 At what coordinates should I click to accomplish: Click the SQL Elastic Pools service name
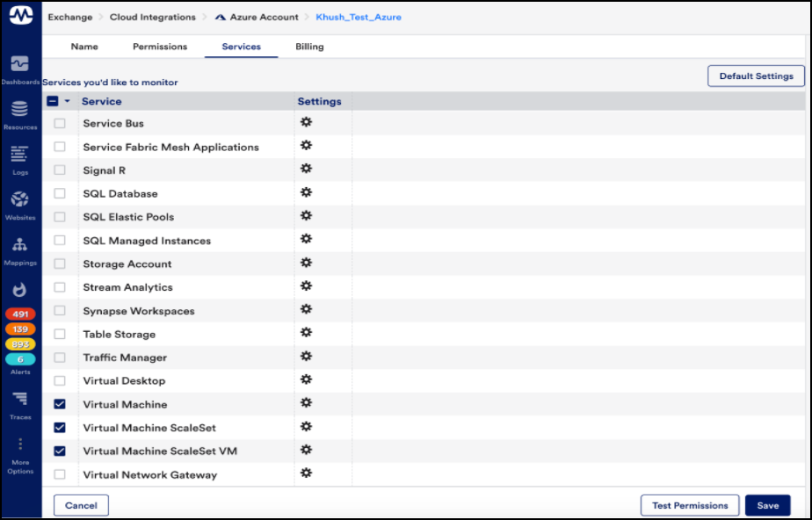pos(128,217)
